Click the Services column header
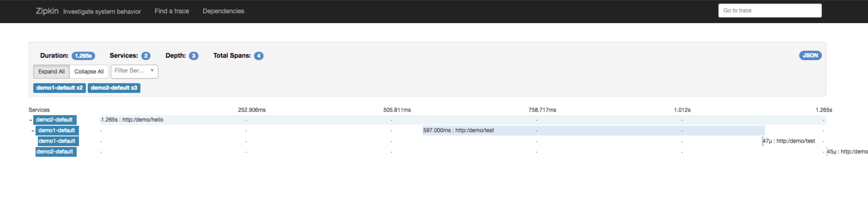The width and height of the screenshot is (868, 197). pos(39,110)
